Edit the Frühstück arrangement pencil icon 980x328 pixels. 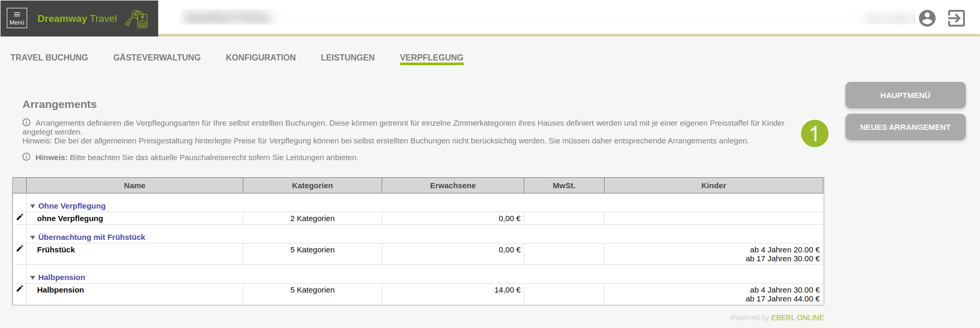click(x=20, y=249)
